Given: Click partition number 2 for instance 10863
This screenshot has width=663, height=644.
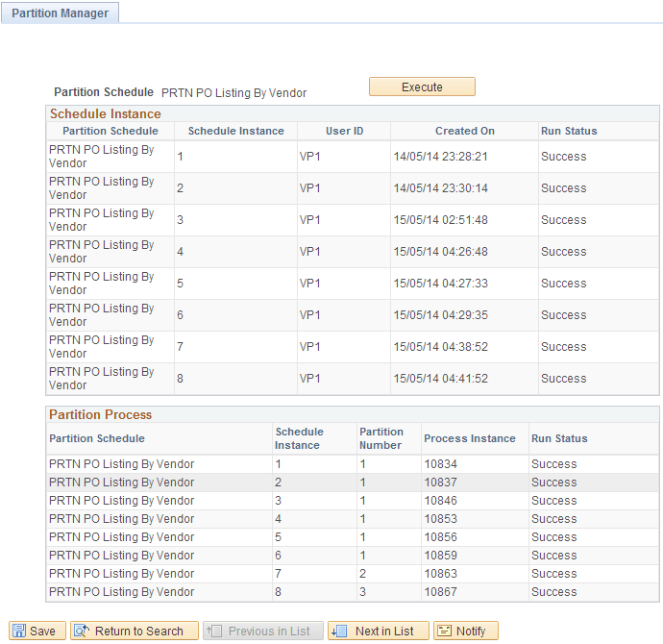Looking at the screenshot, I should [x=363, y=574].
